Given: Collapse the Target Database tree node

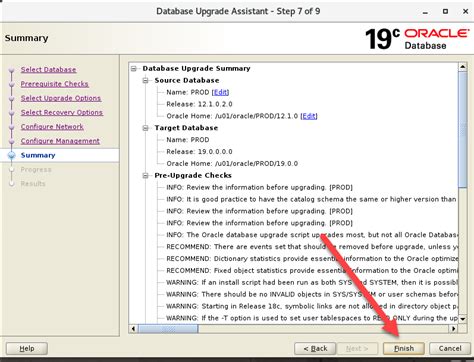Looking at the screenshot, I should point(146,128).
